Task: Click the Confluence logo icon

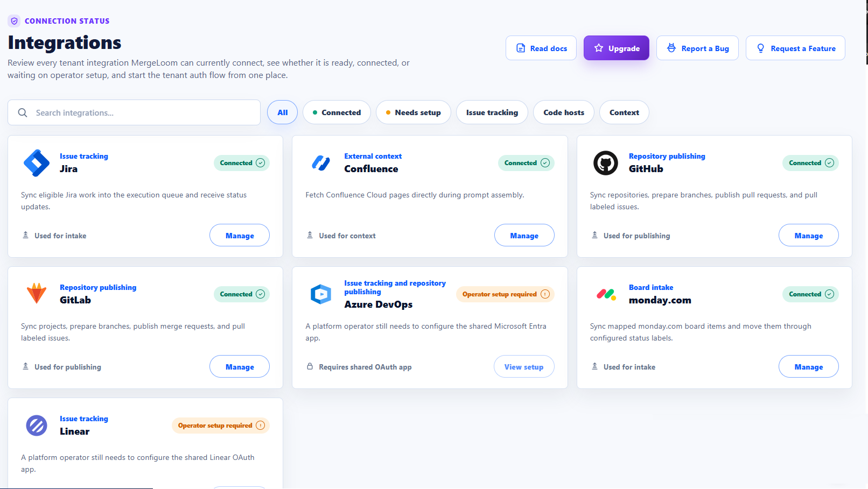Action: (x=321, y=163)
